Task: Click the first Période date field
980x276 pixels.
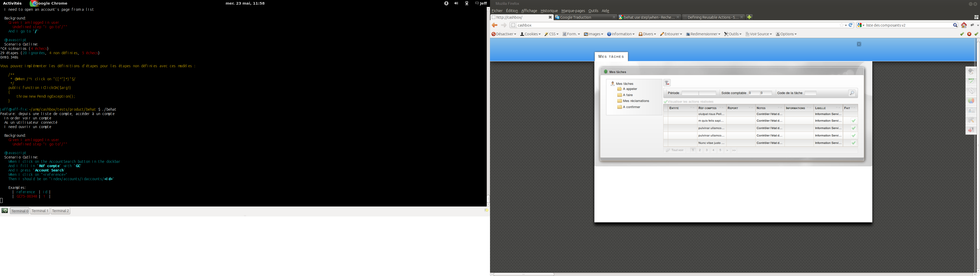Action: [x=690, y=93]
